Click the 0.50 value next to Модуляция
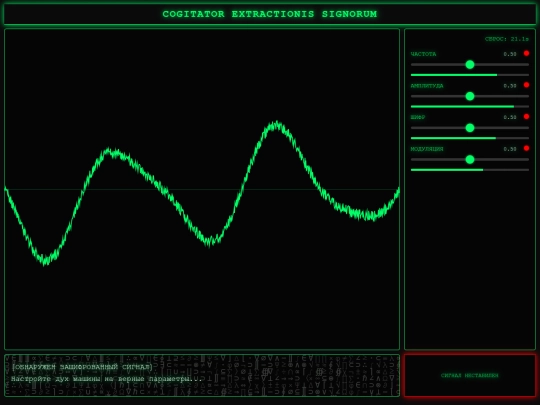 [x=510, y=149]
